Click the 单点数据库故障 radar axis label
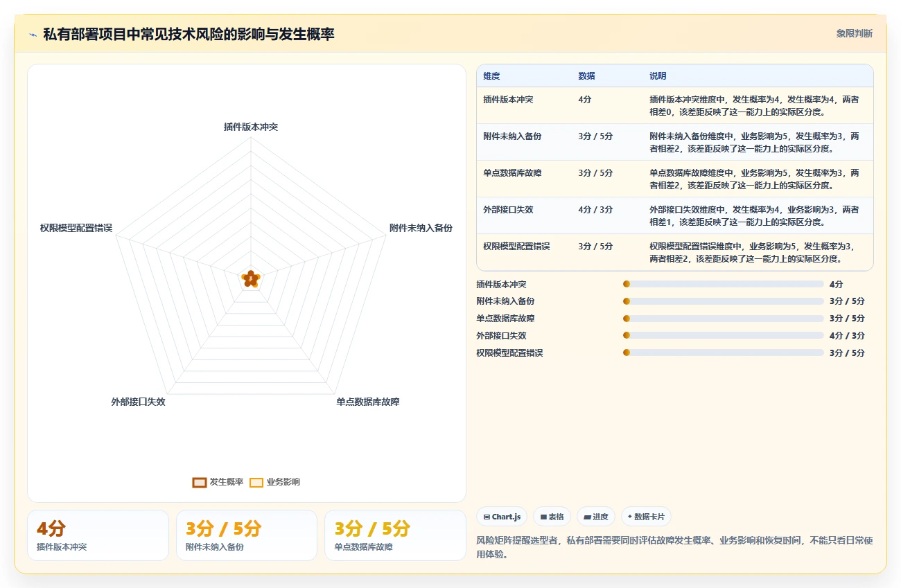Viewport: 901px width, 588px height. (x=368, y=402)
